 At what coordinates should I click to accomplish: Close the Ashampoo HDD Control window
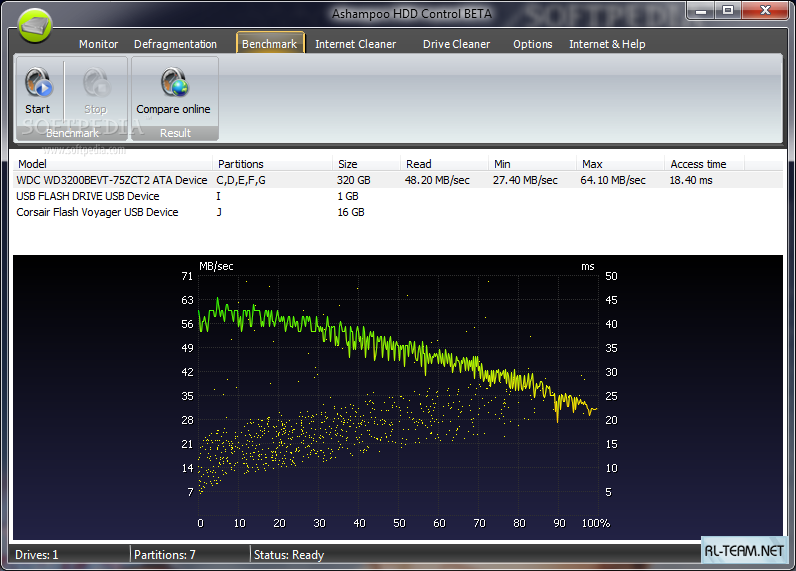pyautogui.click(x=766, y=10)
